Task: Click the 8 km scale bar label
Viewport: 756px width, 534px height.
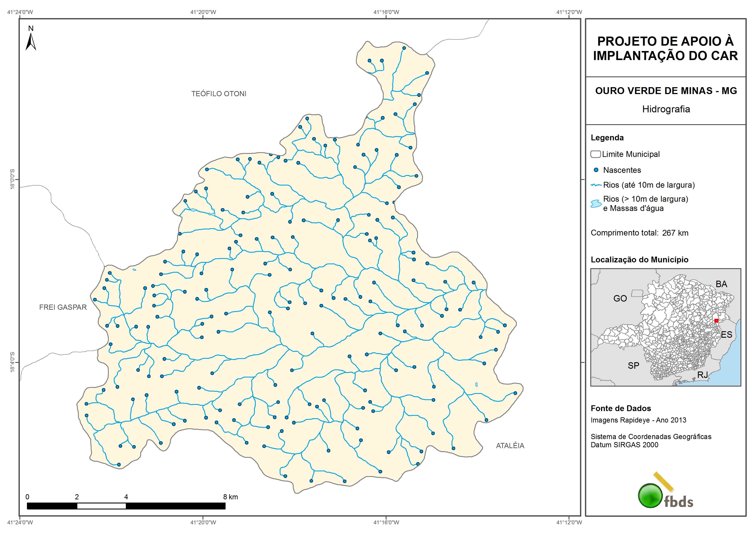Action: [x=230, y=497]
